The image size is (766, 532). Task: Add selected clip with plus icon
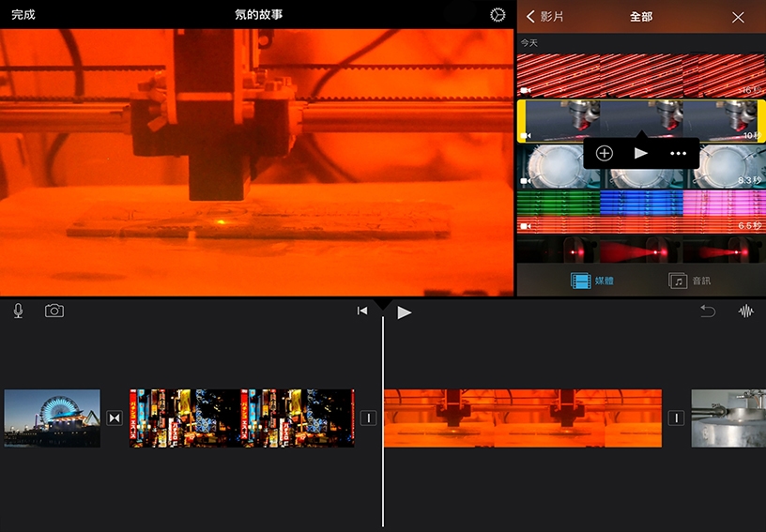pos(605,153)
